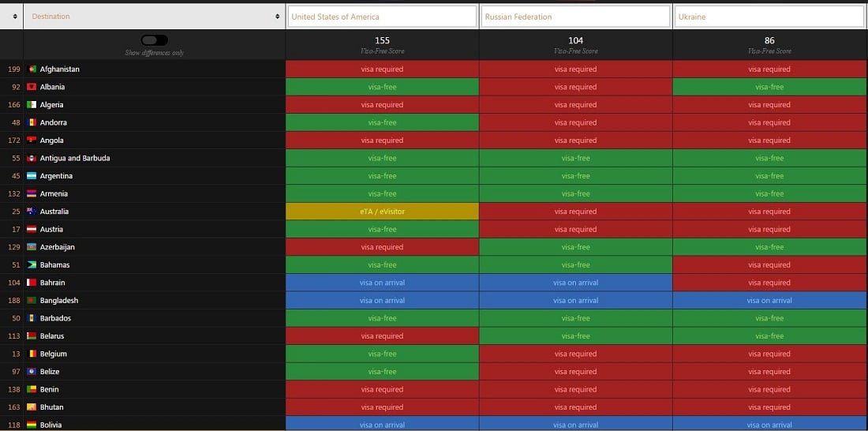The height and width of the screenshot is (431, 868).
Task: Click the Angola flag icon
Action: pyautogui.click(x=32, y=141)
